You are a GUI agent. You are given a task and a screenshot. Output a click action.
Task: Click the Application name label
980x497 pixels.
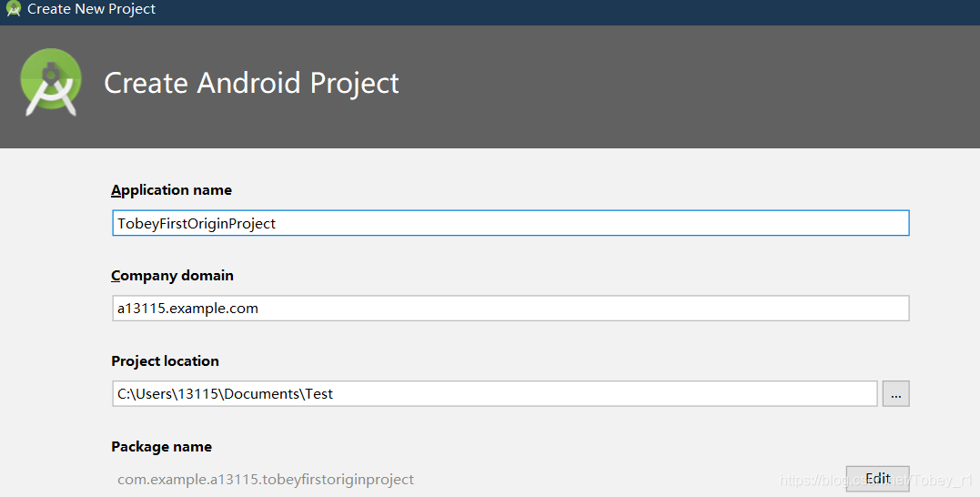coord(171,190)
